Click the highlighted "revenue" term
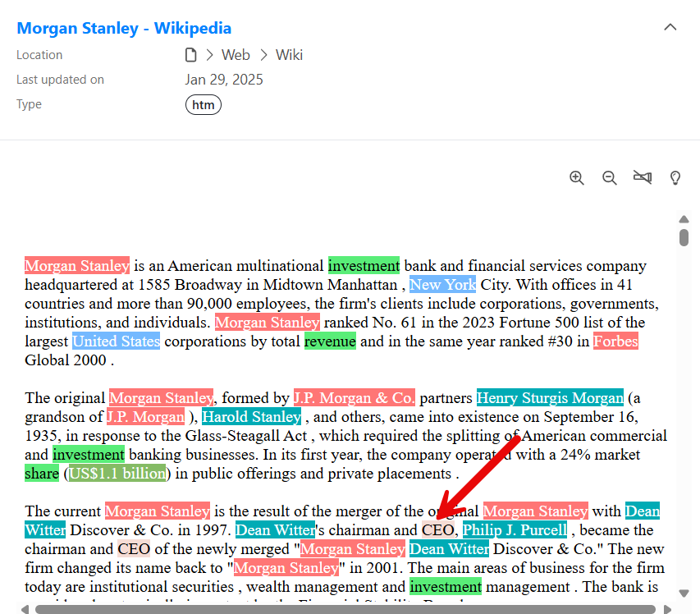Image resolution: width=700 pixels, height=614 pixels. pos(330,341)
